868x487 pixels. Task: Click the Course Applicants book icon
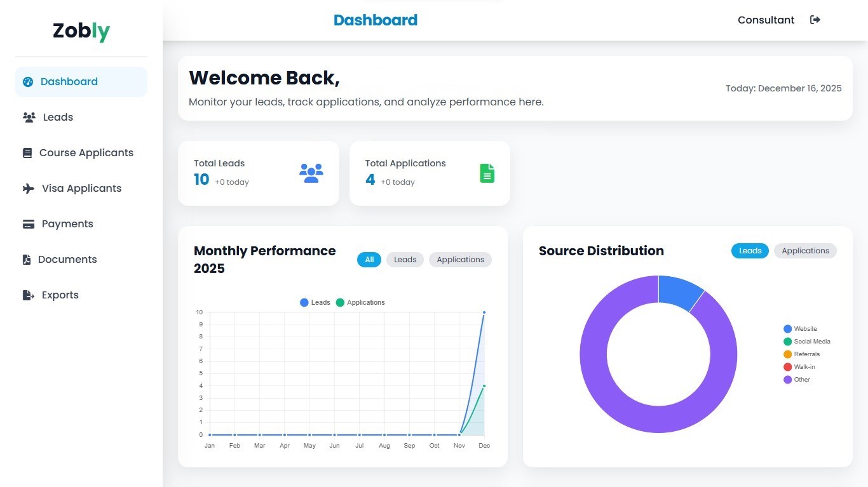coord(27,153)
